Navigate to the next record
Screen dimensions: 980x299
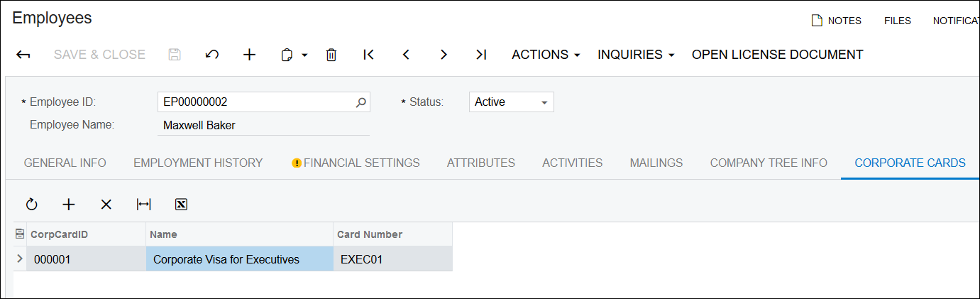click(x=444, y=55)
